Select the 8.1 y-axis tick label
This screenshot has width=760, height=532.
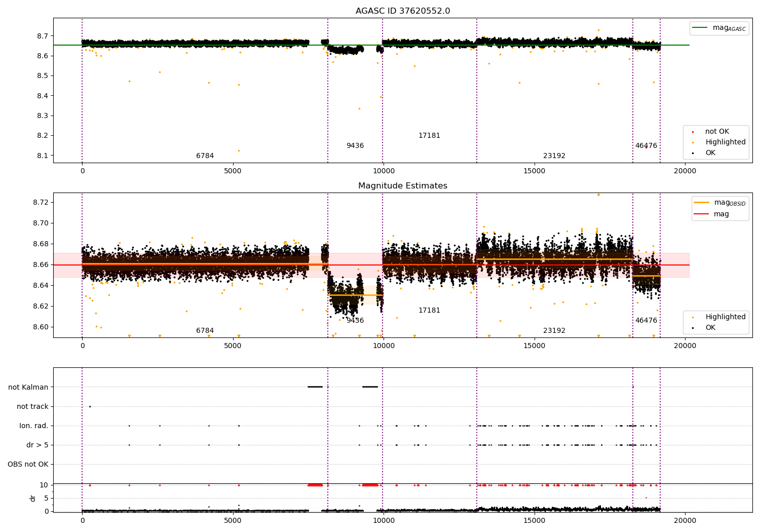[x=42, y=156]
